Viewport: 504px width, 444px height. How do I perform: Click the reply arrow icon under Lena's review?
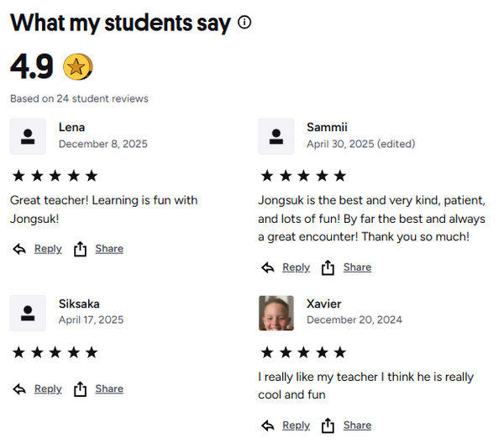(x=20, y=249)
